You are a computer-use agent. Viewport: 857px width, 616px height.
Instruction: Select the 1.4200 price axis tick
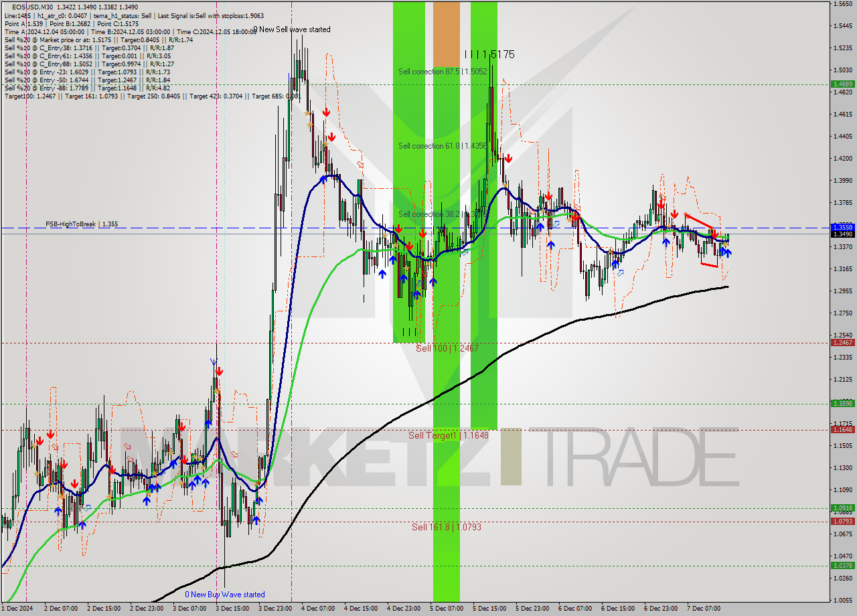click(842, 159)
